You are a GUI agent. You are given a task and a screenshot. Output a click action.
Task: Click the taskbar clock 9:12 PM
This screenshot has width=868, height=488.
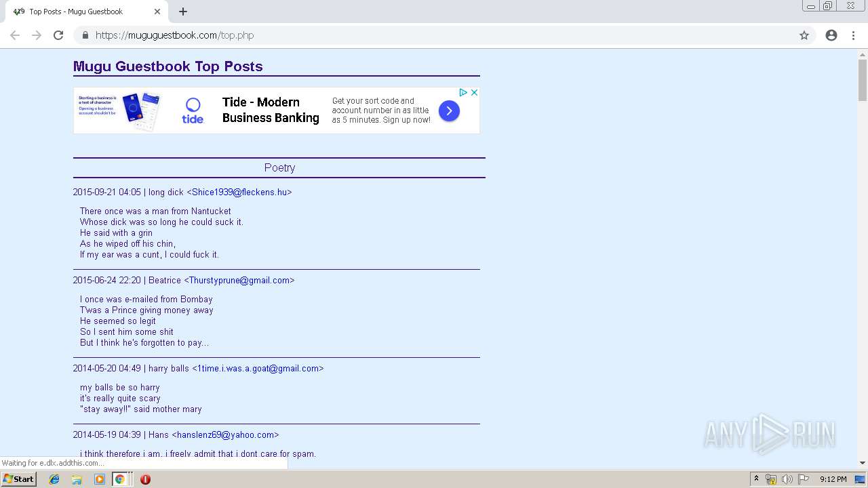(x=833, y=479)
